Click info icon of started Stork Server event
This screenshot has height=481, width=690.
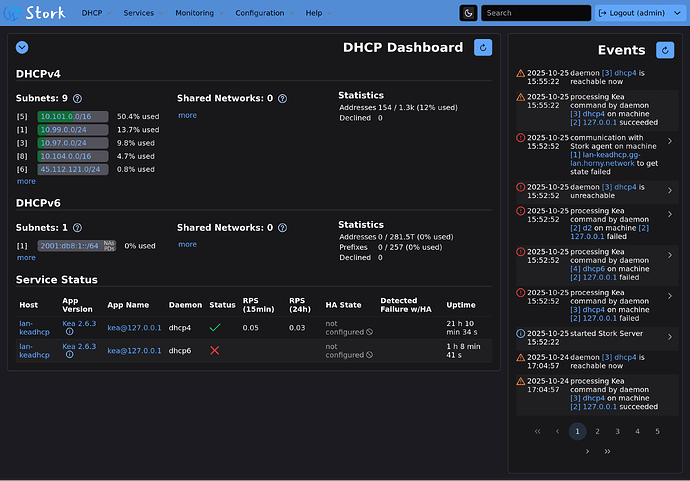(x=521, y=334)
